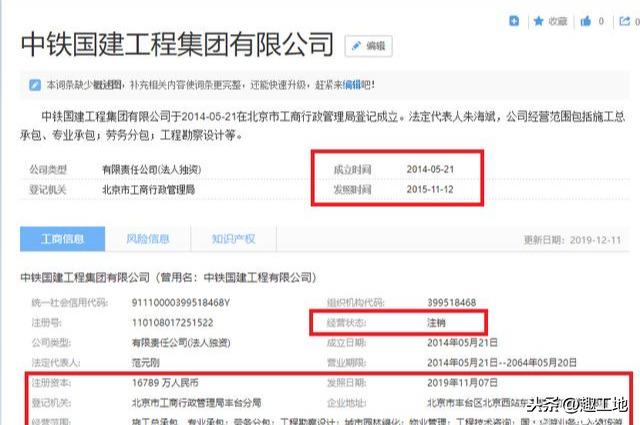
Task: Click the 法定代表人 value 范元刚
Action: coord(145,363)
